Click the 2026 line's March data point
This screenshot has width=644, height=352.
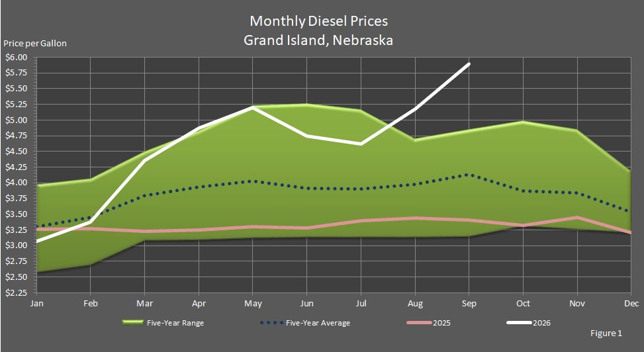(x=144, y=160)
